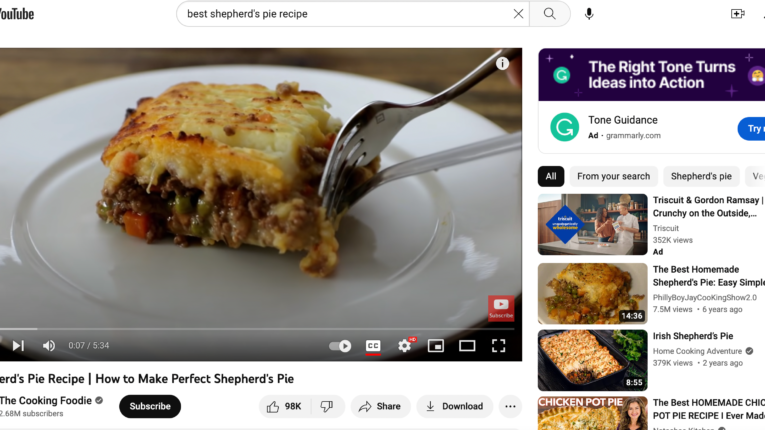Clear the search box text
The width and height of the screenshot is (765, 430).
518,14
